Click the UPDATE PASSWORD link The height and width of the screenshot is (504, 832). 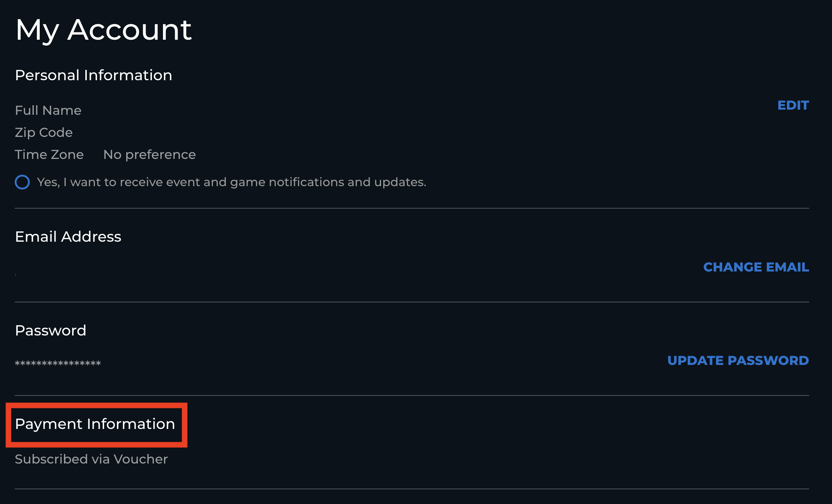(x=738, y=361)
